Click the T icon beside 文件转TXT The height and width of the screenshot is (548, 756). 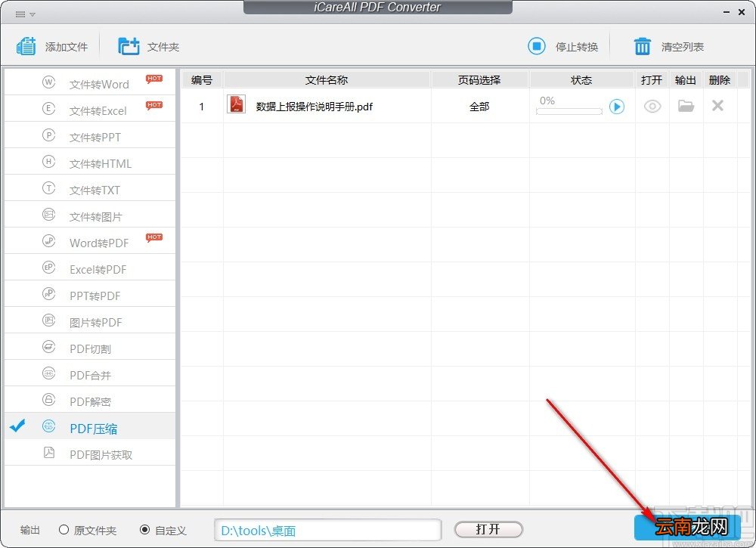coord(48,188)
